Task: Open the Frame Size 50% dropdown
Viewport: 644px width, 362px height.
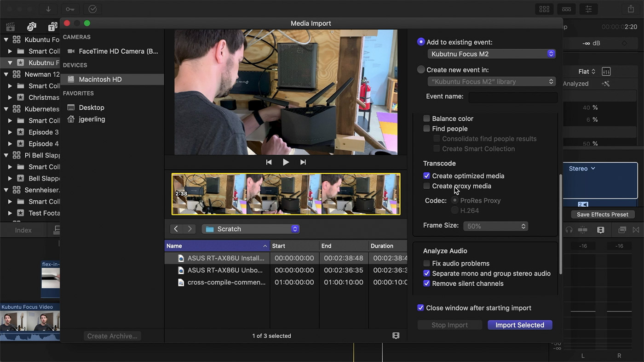Action: coord(495,226)
